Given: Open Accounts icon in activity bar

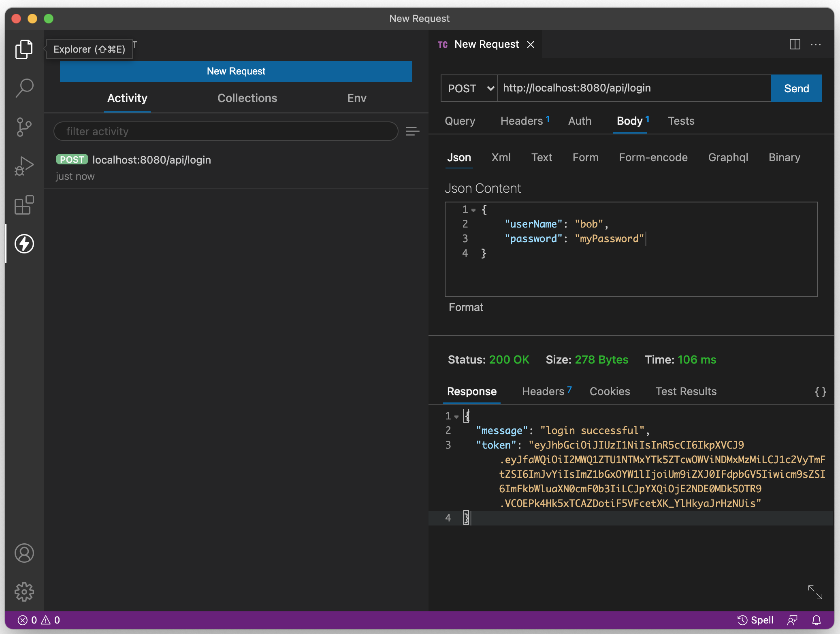Looking at the screenshot, I should point(24,553).
